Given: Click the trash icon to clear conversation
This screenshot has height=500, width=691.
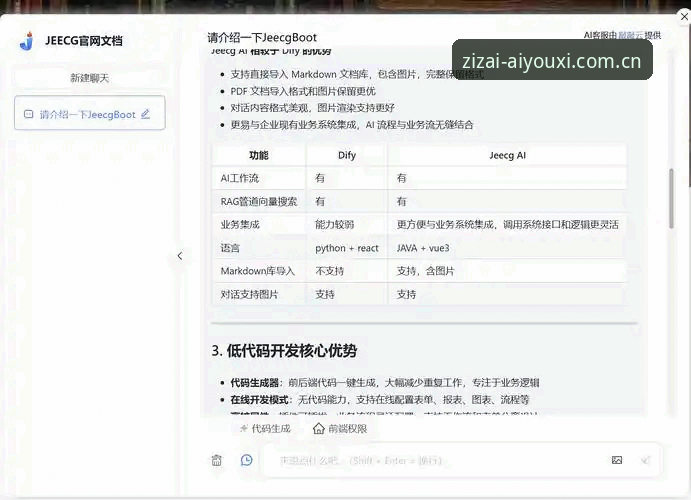Looking at the screenshot, I should coord(217,460).
